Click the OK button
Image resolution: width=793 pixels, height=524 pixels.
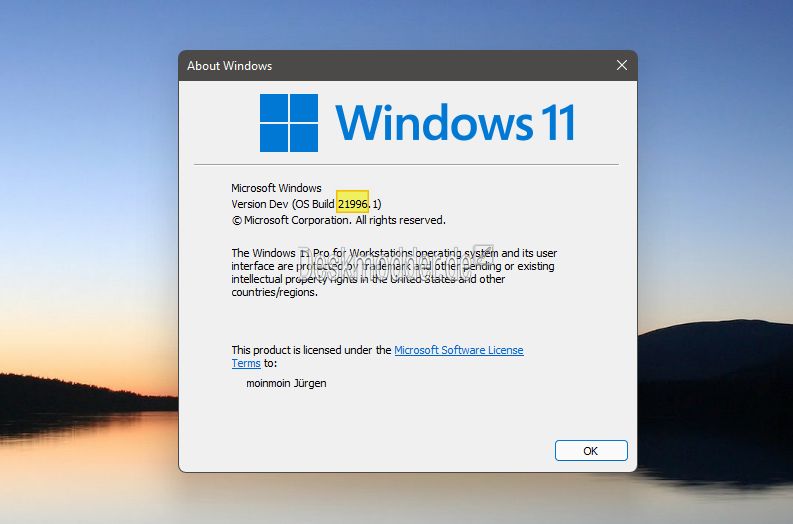(591, 451)
